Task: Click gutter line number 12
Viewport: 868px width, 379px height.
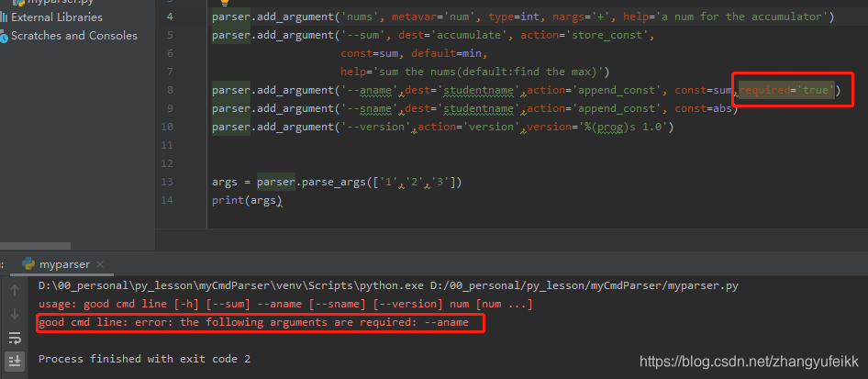Action: 167,163
